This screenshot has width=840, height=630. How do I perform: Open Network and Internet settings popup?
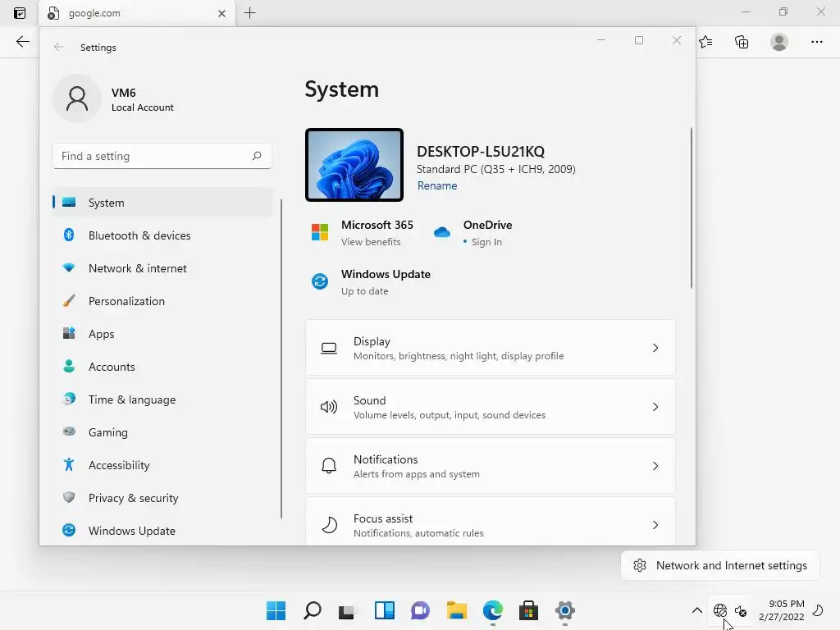720,565
